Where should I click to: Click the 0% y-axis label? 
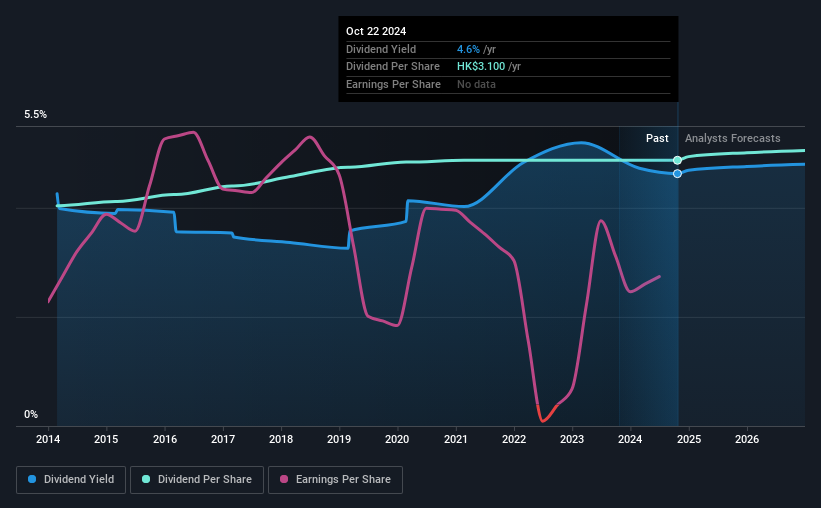coord(31,414)
